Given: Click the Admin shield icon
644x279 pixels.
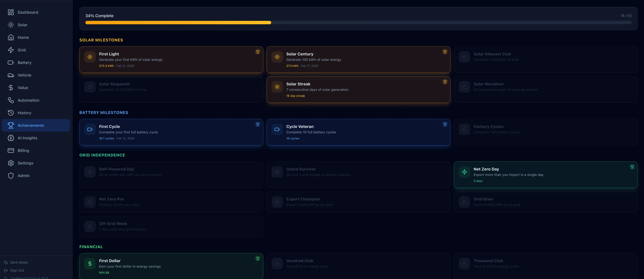Looking at the screenshot, I should coord(11,175).
